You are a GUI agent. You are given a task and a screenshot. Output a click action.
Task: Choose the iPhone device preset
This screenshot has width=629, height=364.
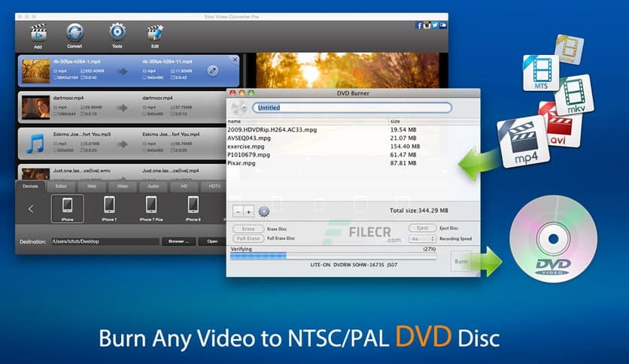[x=68, y=208]
